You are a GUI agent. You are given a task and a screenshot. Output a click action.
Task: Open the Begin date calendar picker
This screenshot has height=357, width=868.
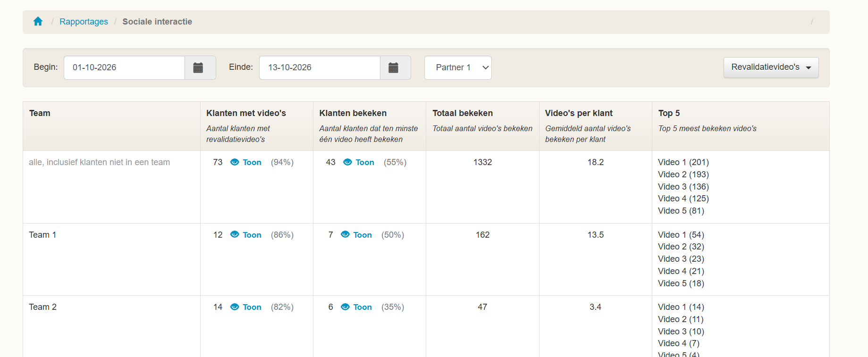click(x=200, y=68)
